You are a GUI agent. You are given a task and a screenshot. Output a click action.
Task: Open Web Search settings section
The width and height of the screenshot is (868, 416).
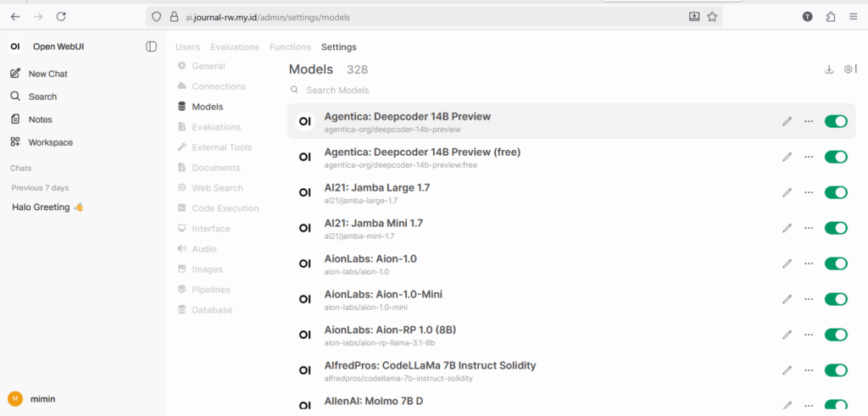tap(210, 188)
